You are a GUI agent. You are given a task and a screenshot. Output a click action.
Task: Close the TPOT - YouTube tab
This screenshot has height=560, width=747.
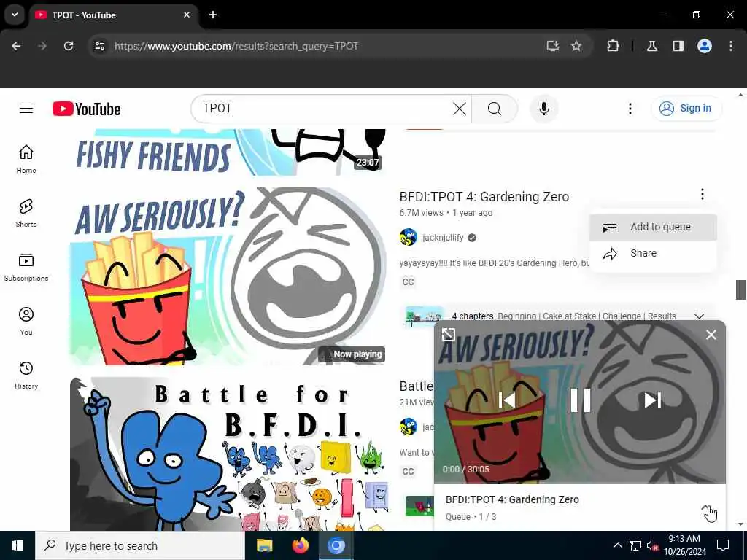pos(187,15)
